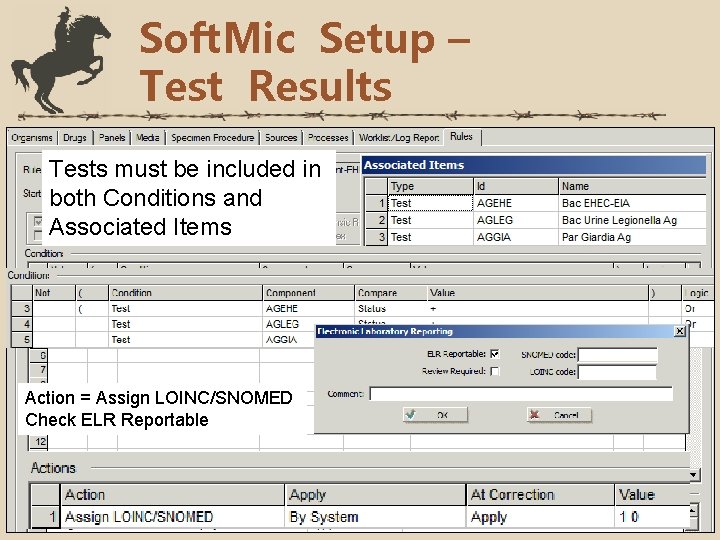Viewport: 720px width, 540px height.
Task: Click the conditions scrollbar down arrow
Action: coord(694,474)
